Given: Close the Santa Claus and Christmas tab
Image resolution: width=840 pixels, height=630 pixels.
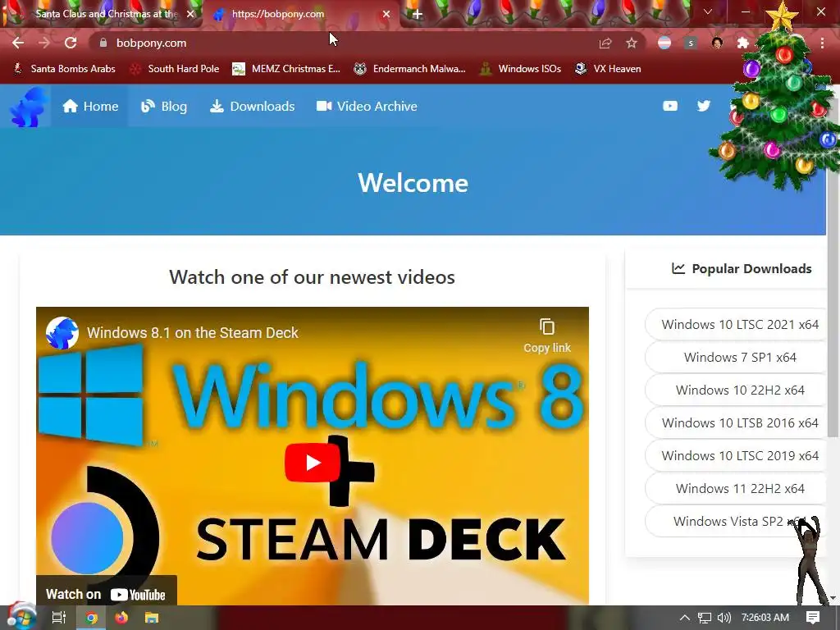Looking at the screenshot, I should click(x=190, y=14).
